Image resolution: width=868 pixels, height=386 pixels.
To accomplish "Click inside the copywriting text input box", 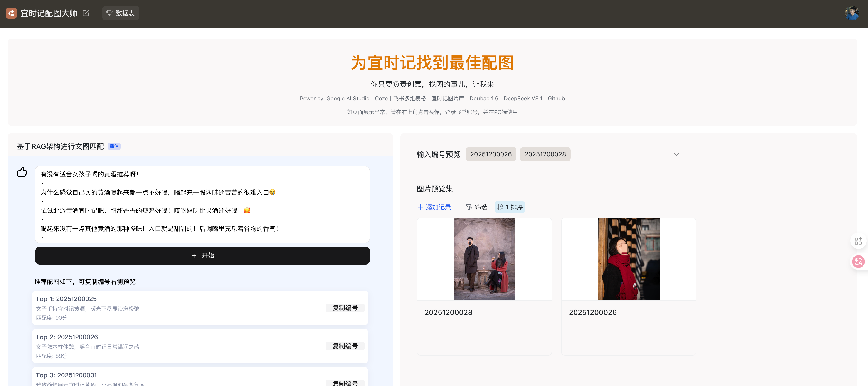I will coord(202,204).
